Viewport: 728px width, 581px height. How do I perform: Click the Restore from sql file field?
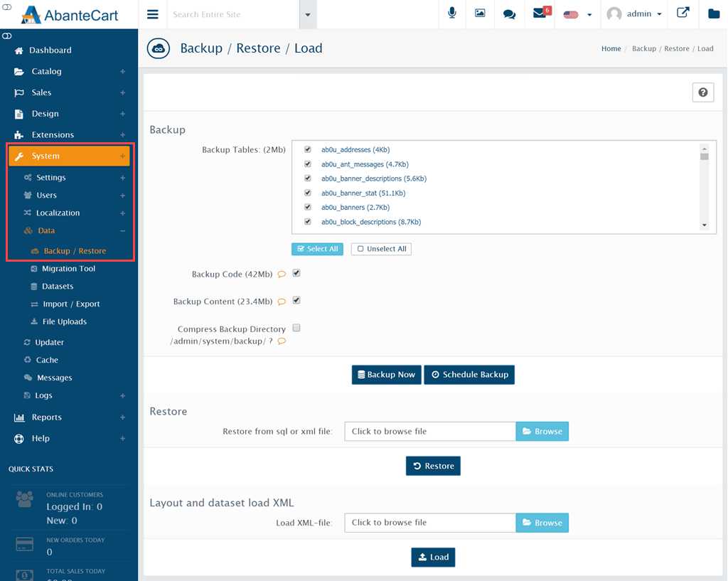[430, 432]
